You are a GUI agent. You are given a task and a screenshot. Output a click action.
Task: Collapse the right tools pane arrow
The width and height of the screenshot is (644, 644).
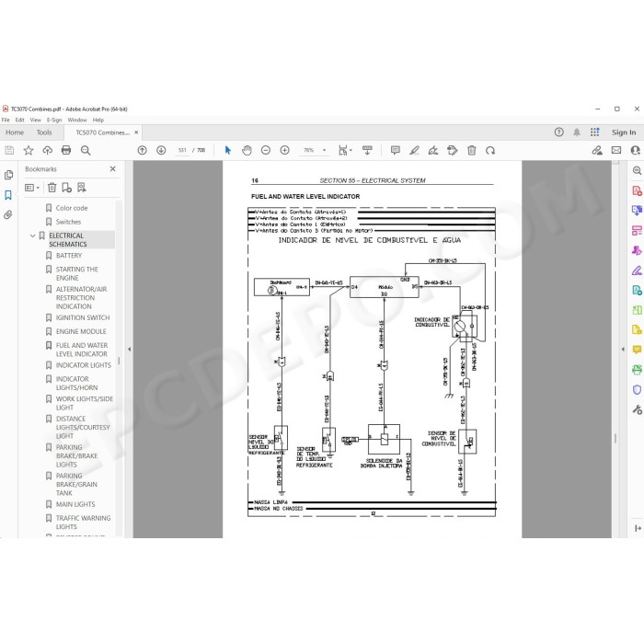pos(623,349)
